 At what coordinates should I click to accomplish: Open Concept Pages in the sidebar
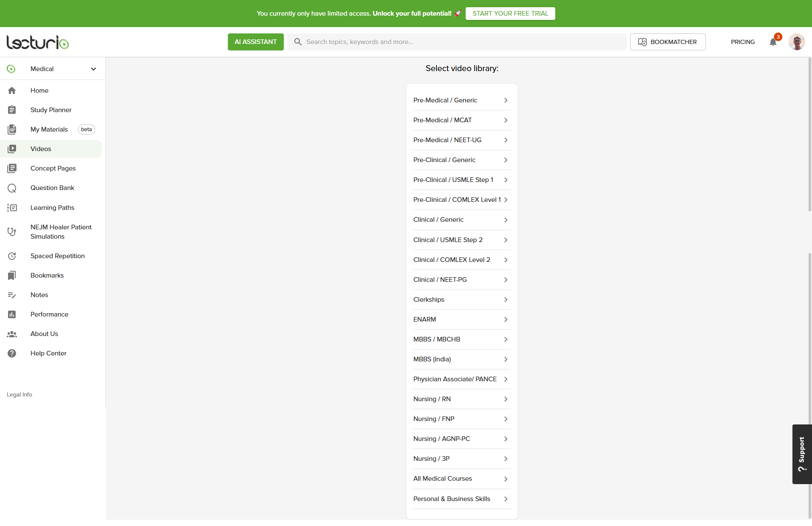(x=53, y=168)
